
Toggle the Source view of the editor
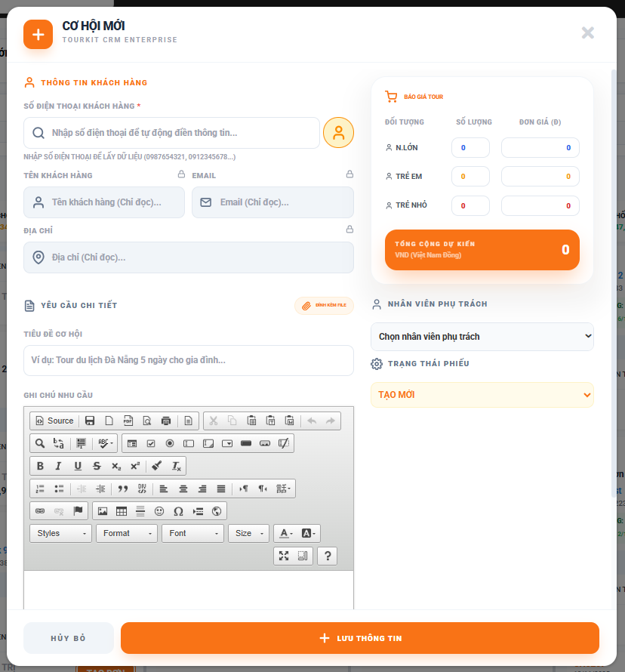pos(54,421)
